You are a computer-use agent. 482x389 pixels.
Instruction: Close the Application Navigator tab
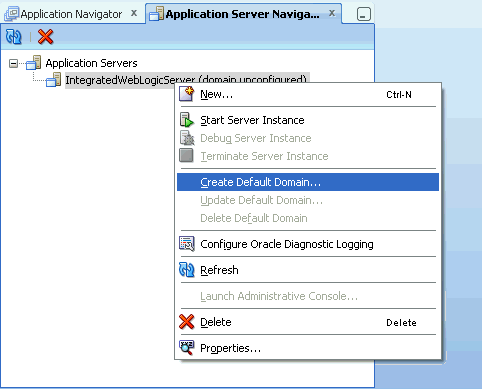tap(134, 13)
